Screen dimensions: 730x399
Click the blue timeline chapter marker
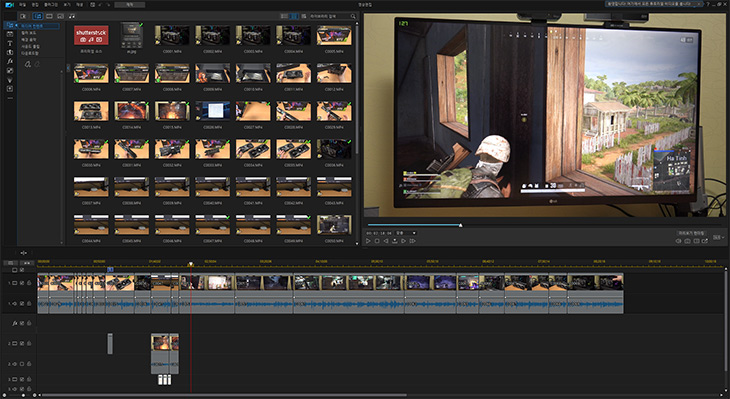(110, 270)
